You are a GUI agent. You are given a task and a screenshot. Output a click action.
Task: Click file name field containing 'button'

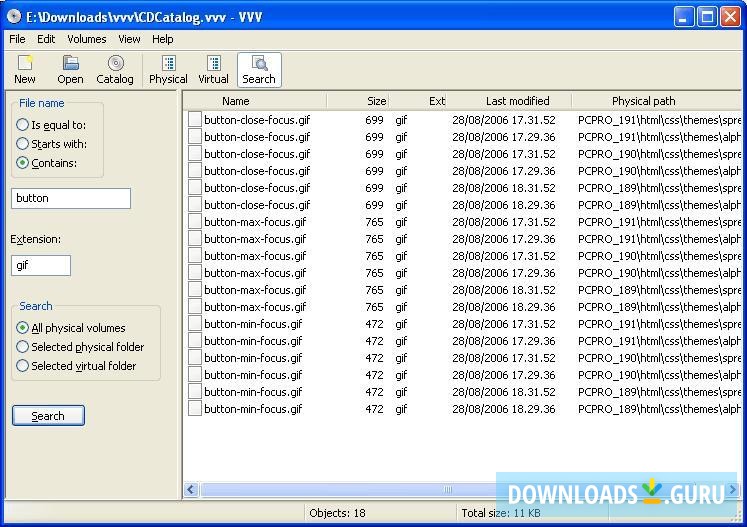[x=71, y=198]
